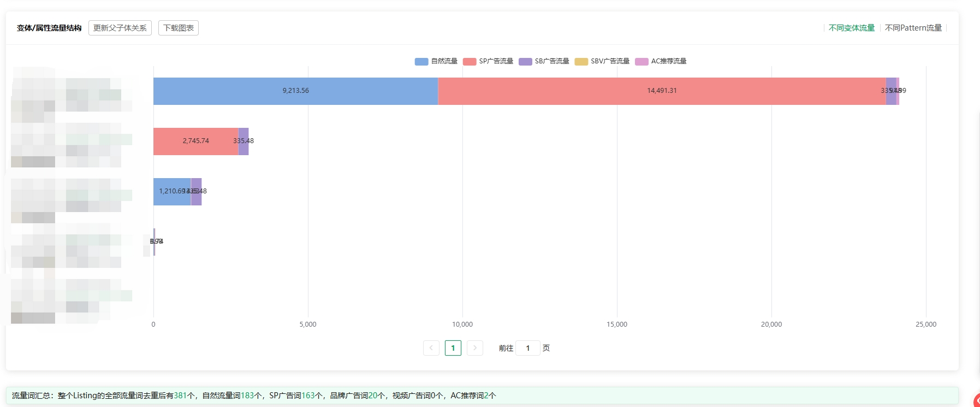Toggle AC推荐流量 legend swatch

tap(642, 61)
